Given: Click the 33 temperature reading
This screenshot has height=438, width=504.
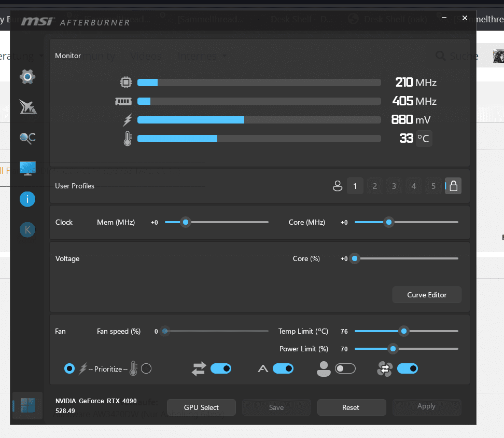Looking at the screenshot, I should click(407, 139).
